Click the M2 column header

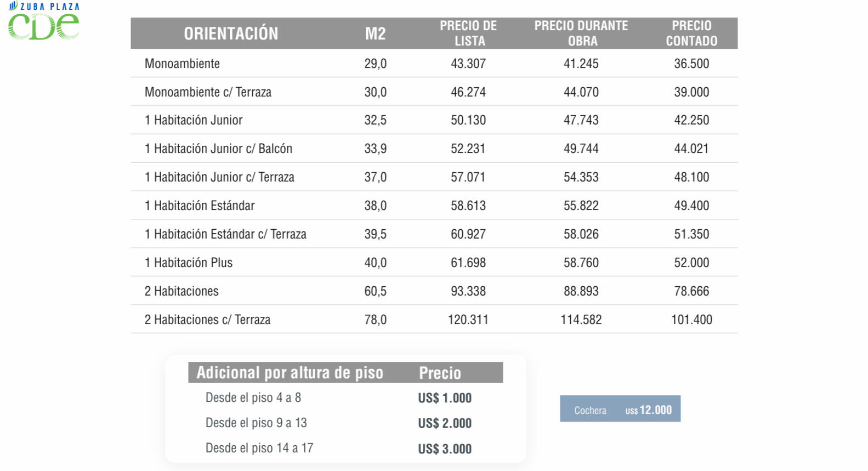coord(376,34)
